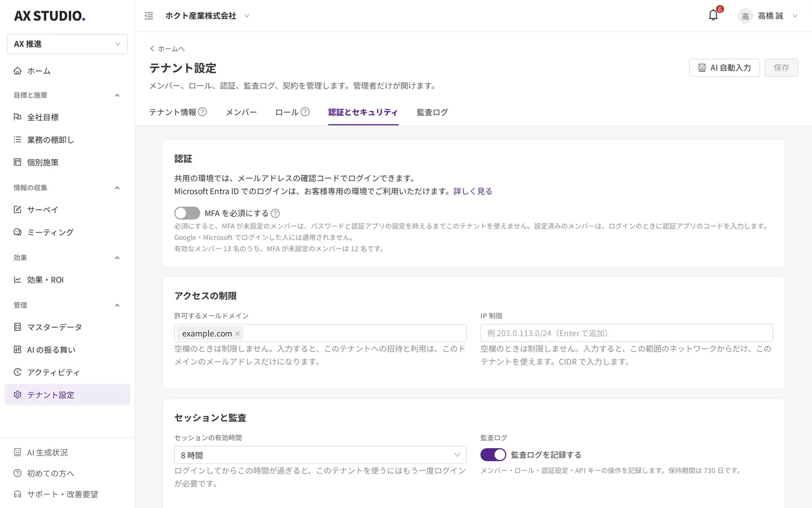
Task: Switch to the テナント情報 tab
Action: 173,112
